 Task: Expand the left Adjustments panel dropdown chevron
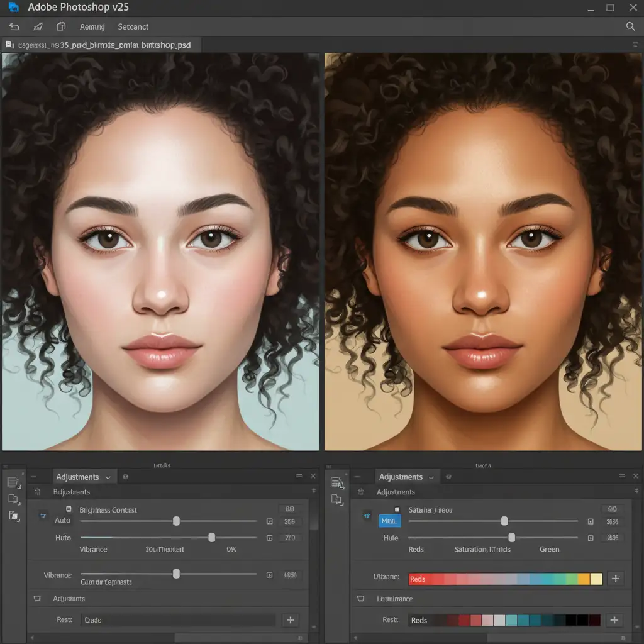point(108,477)
